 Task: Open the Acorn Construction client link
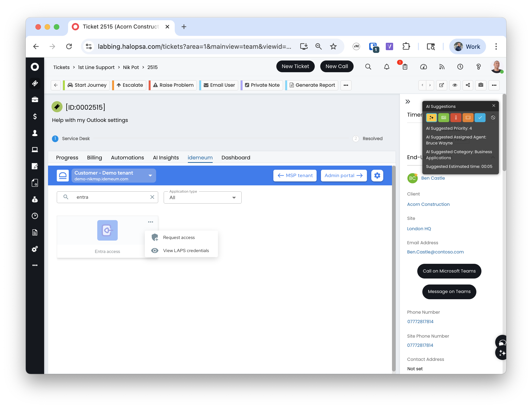point(428,204)
